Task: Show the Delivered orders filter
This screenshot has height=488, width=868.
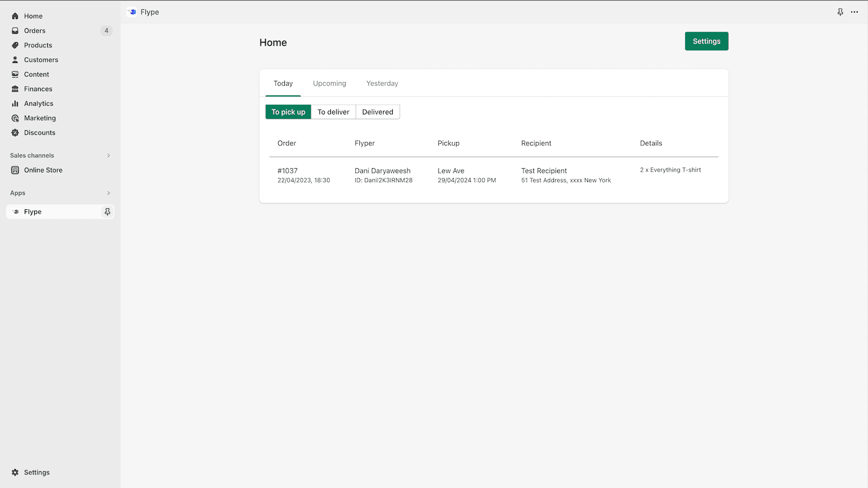Action: (x=378, y=112)
